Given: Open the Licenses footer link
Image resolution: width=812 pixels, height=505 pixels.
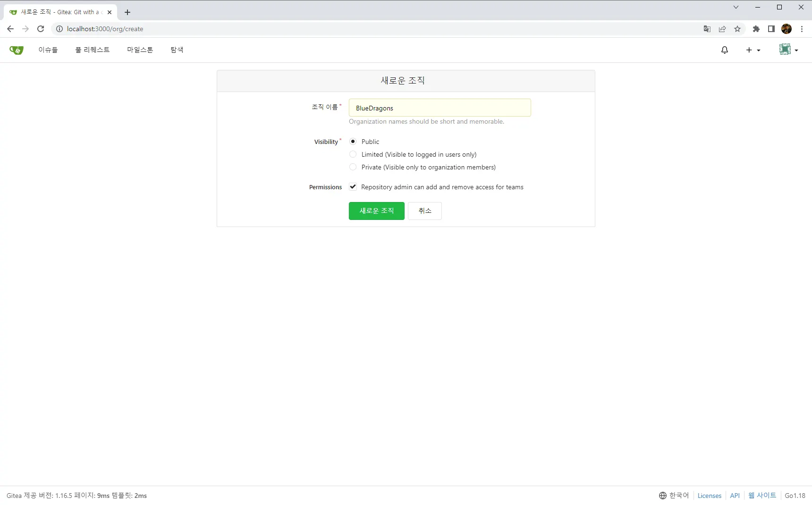Looking at the screenshot, I should (x=710, y=496).
